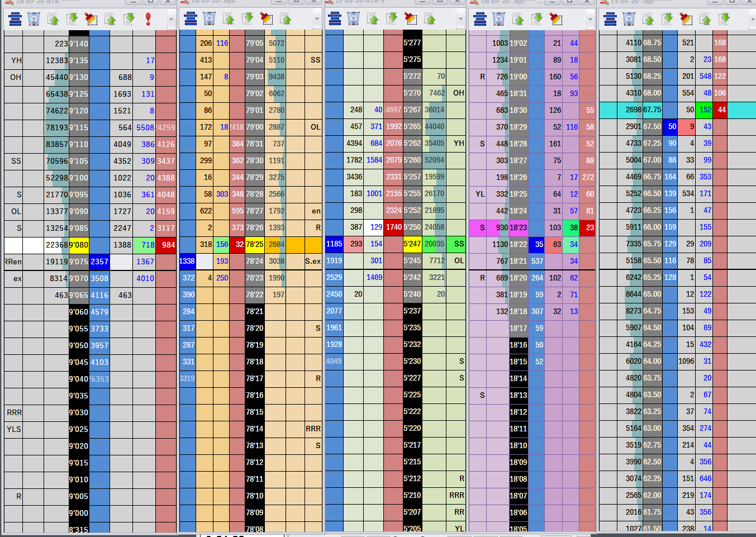Click green down-arrow icon in ZF toolbar
756x537 pixels.
(392, 20)
